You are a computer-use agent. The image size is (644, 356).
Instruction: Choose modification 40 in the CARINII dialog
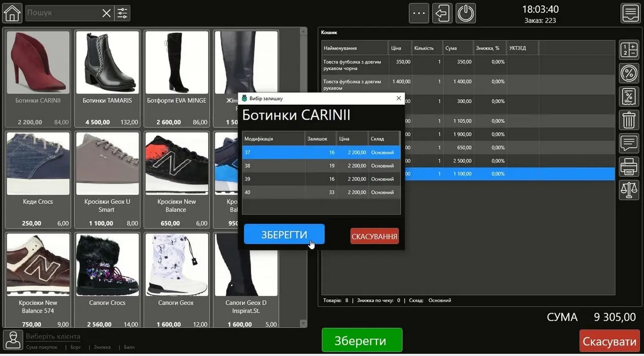[321, 192]
